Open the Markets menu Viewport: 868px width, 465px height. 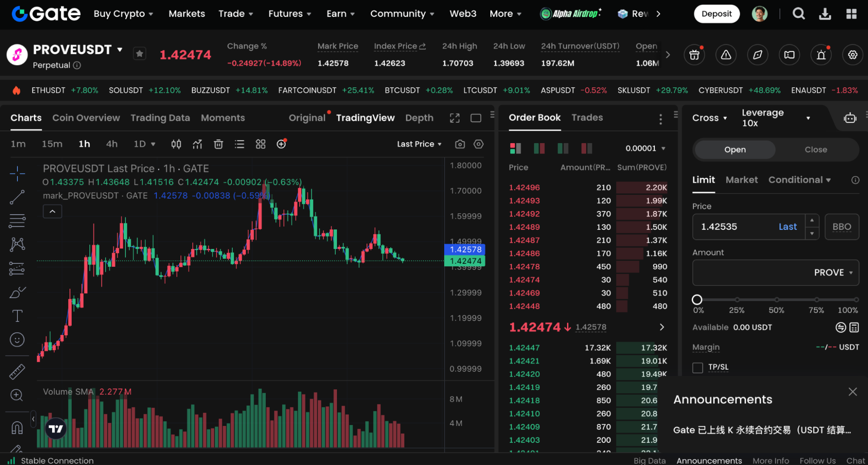pyautogui.click(x=187, y=14)
